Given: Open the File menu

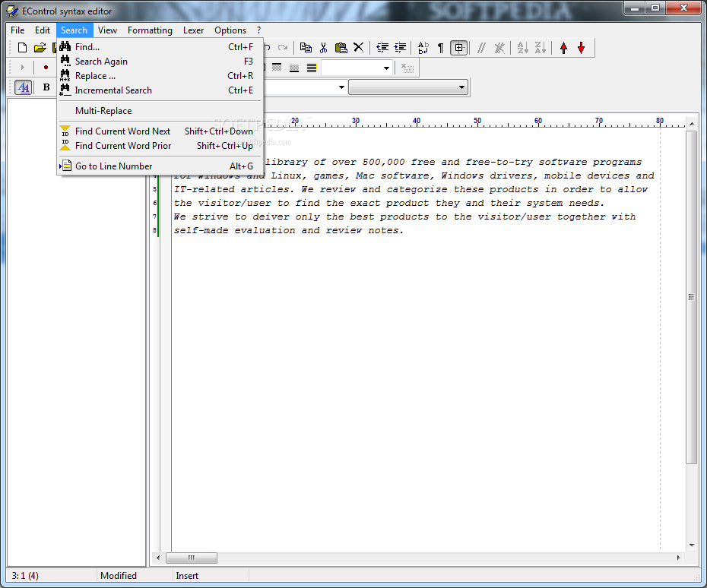Looking at the screenshot, I should pos(17,30).
